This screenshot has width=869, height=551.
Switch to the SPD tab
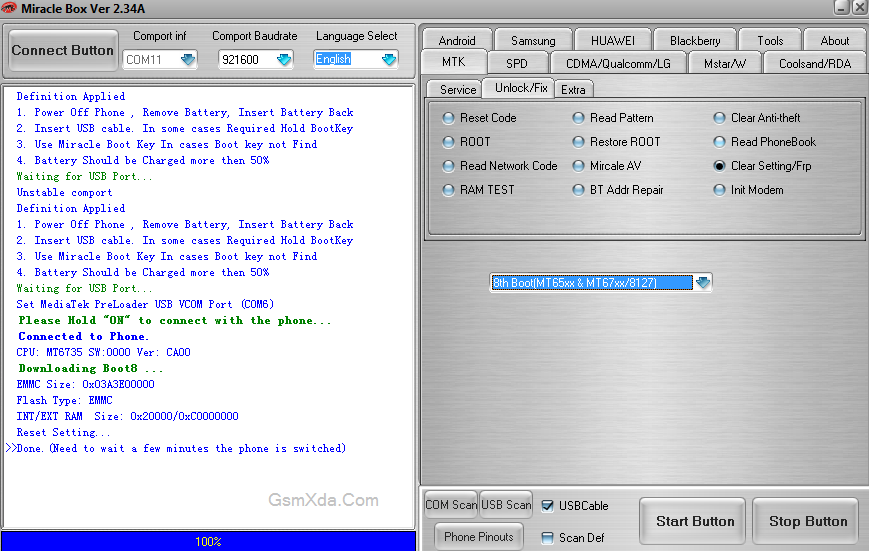[x=517, y=63]
